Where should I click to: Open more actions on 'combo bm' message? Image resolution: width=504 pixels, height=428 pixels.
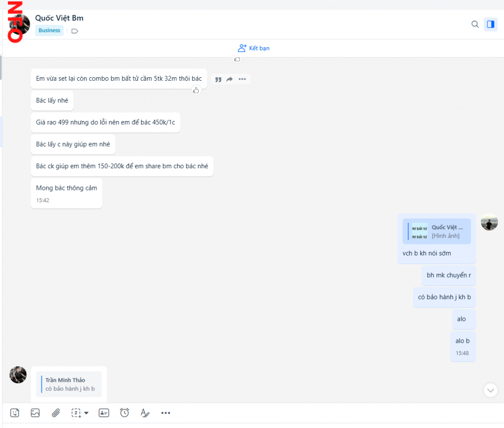point(242,79)
